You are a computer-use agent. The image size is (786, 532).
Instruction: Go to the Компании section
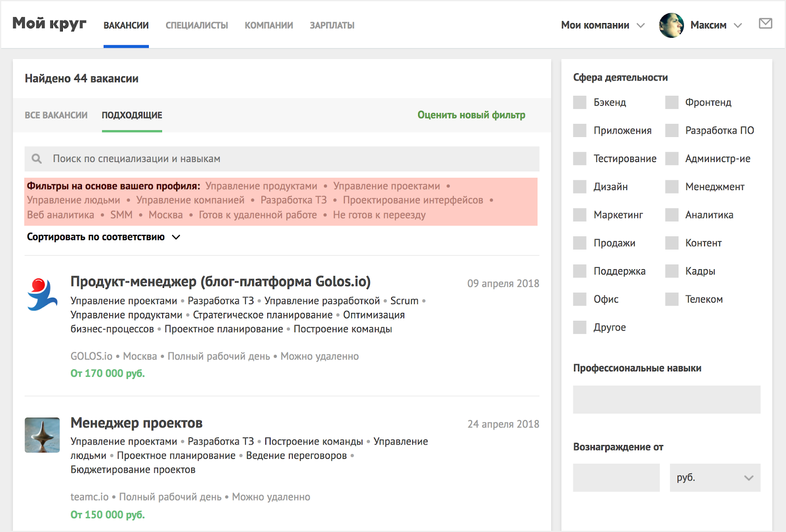[x=269, y=25]
